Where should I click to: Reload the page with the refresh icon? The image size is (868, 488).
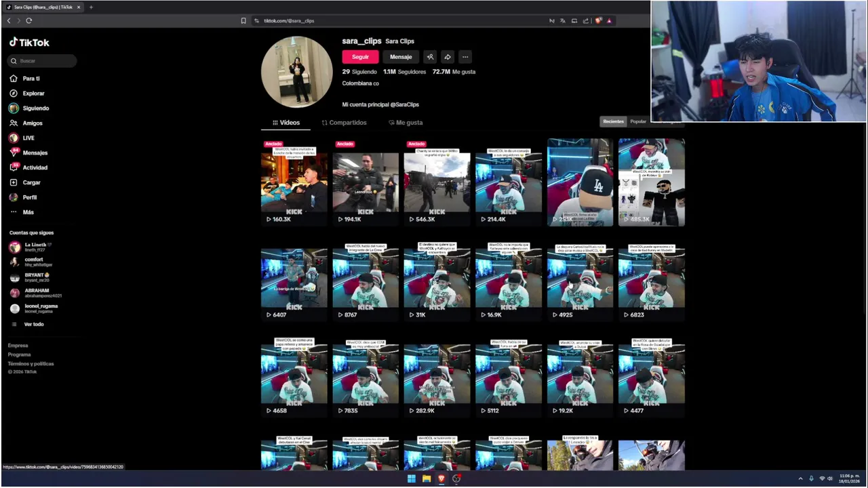pyautogui.click(x=29, y=21)
